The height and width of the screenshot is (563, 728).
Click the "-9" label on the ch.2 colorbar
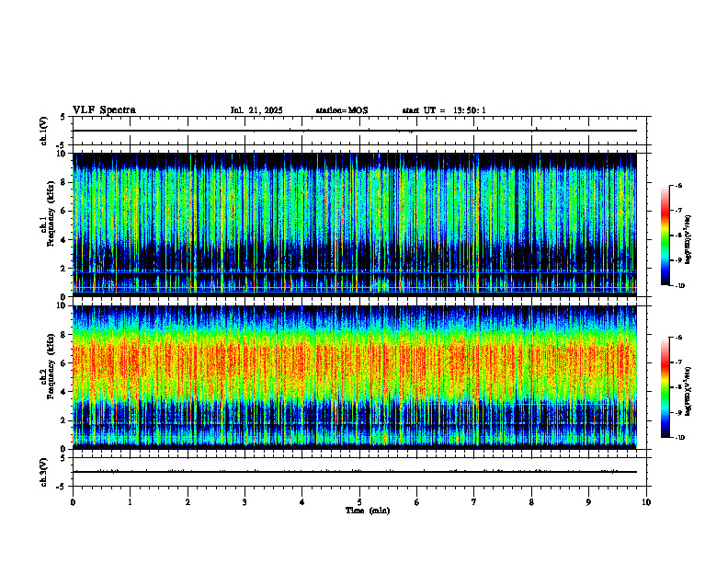click(678, 412)
